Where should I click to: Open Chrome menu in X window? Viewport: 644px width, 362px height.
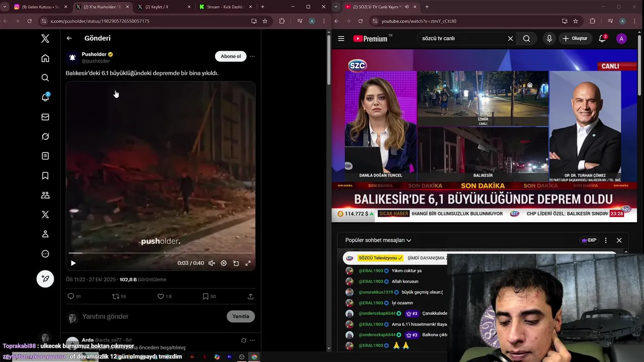(323, 21)
